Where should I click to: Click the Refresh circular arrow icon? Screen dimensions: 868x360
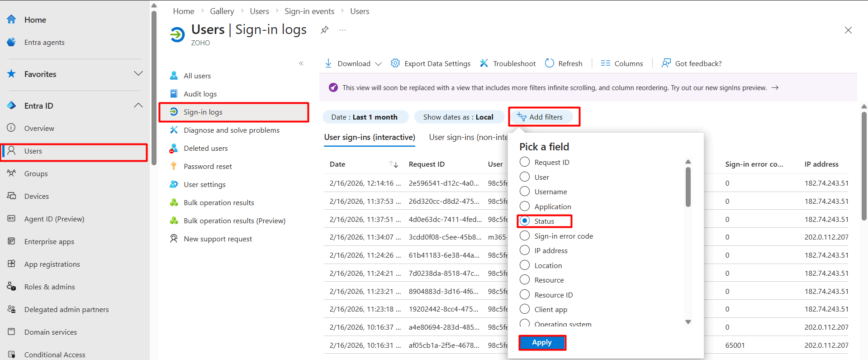point(549,63)
